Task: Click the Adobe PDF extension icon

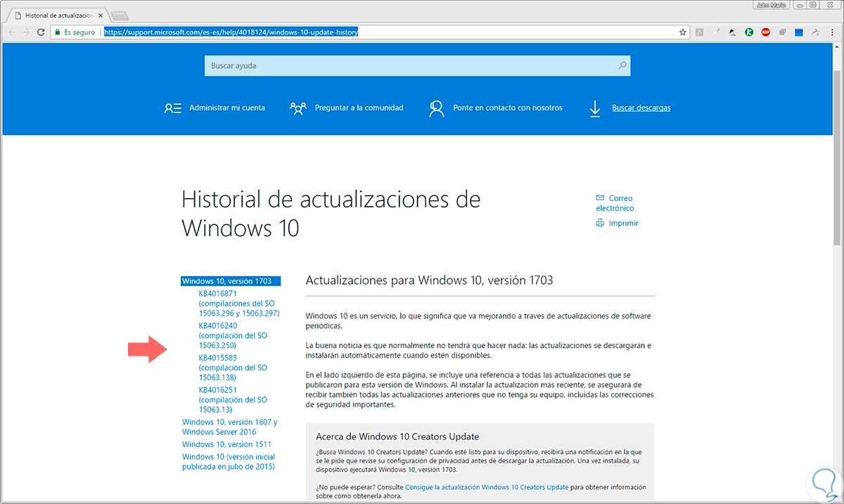Action: [x=700, y=32]
